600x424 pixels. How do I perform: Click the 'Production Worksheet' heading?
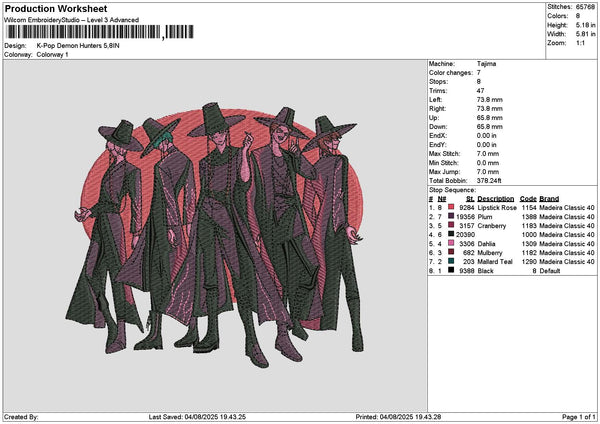coord(56,9)
